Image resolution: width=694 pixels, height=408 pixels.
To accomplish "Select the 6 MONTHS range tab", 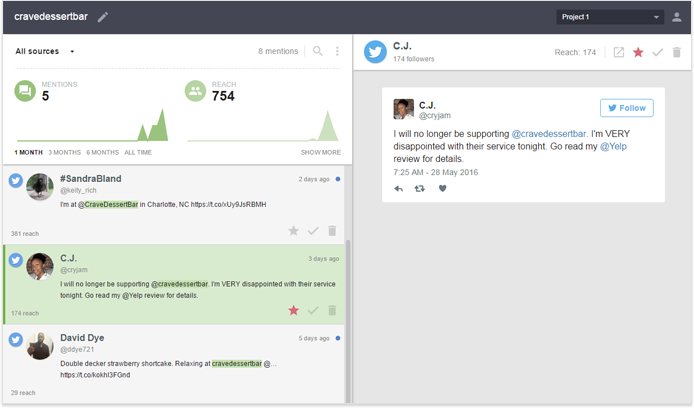I will click(x=103, y=152).
